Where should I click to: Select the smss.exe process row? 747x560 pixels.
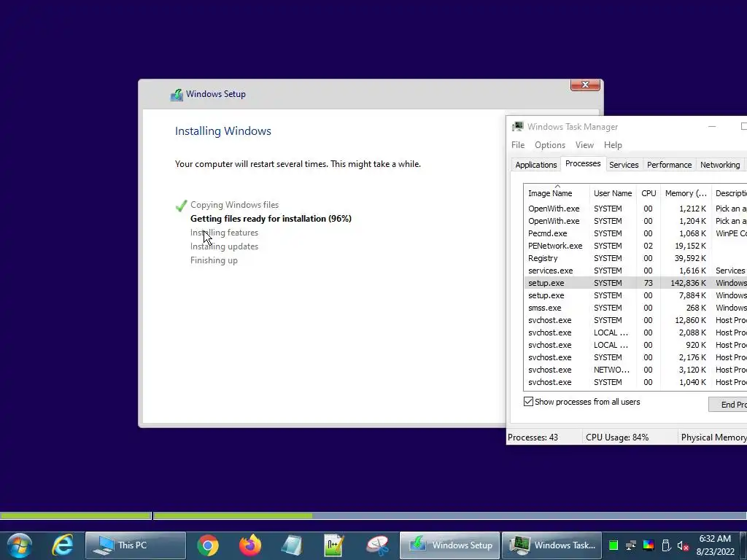[635, 308]
